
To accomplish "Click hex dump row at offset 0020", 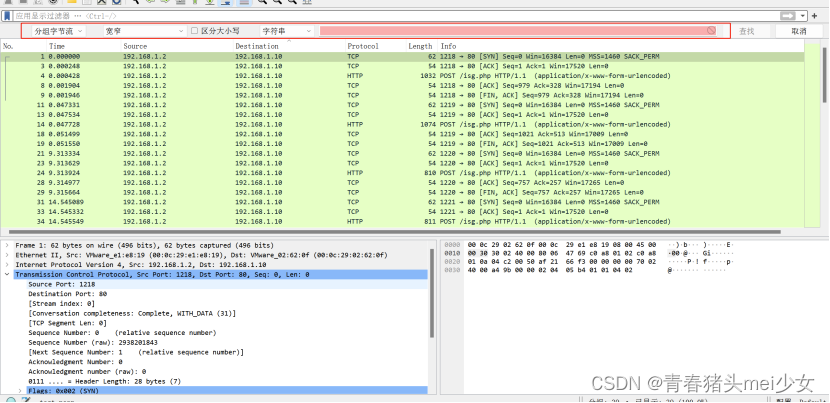I will [x=589, y=262].
